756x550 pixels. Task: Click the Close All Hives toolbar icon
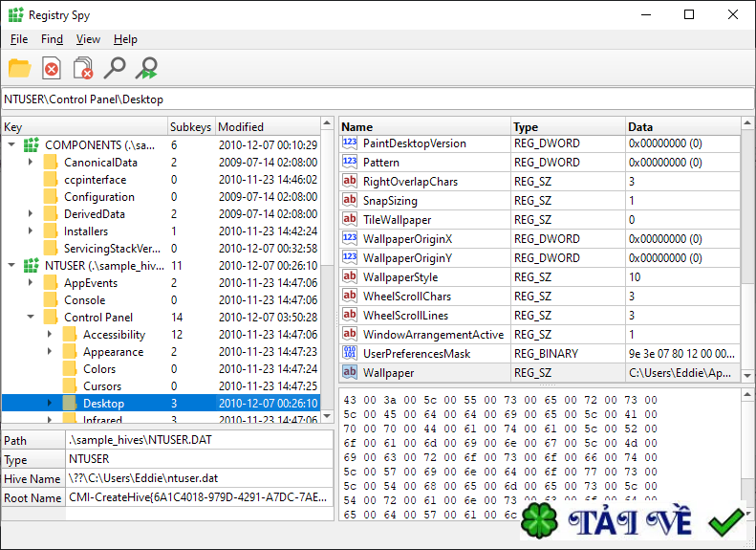pyautogui.click(x=83, y=68)
